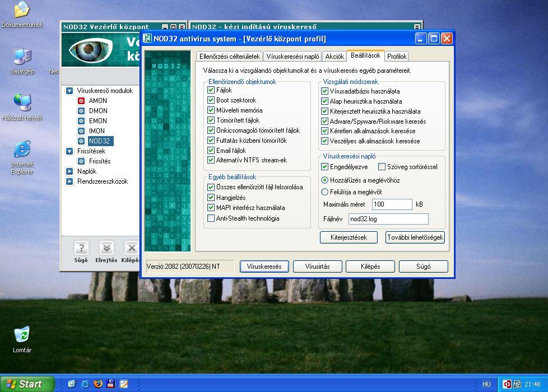Open the Profilok tab
The height and width of the screenshot is (392, 548).
click(x=397, y=56)
